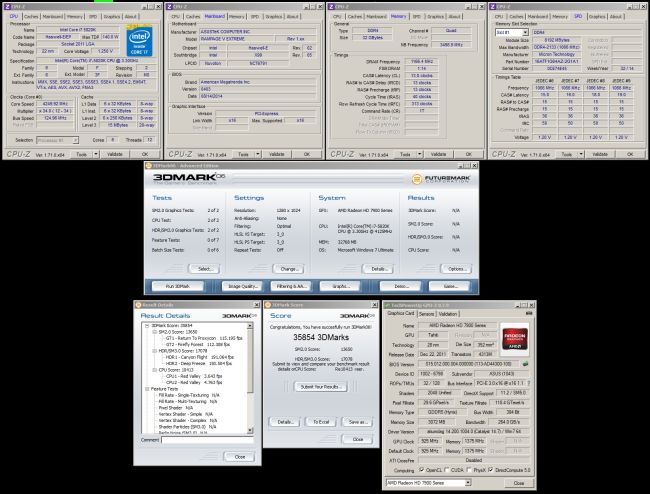Click the Details button under System
This screenshot has width=650, height=494.
(x=378, y=269)
